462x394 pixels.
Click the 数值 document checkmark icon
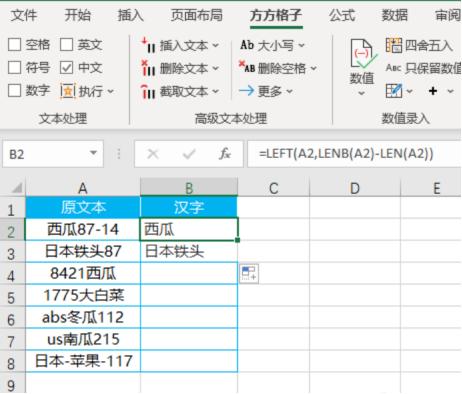pyautogui.click(x=363, y=55)
